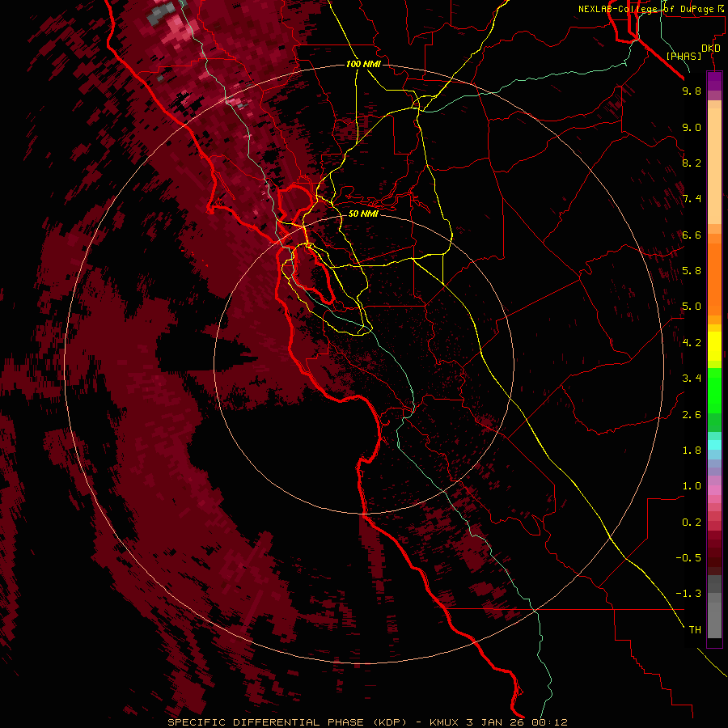
Task: Click the 1.0 legend value
Action: click(x=692, y=486)
